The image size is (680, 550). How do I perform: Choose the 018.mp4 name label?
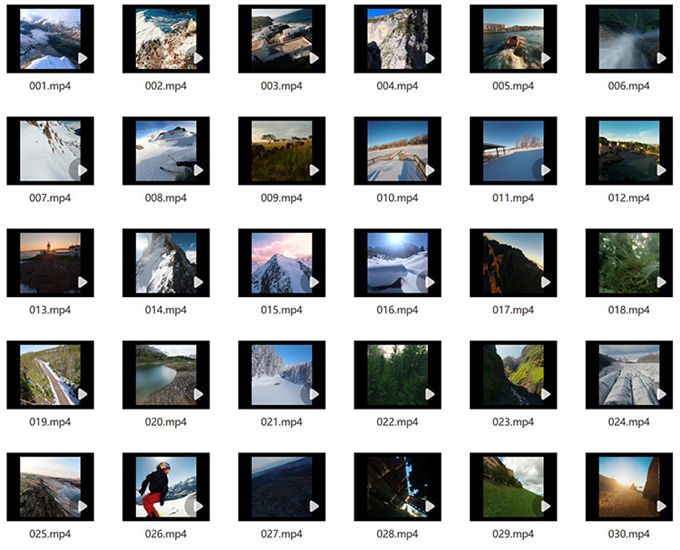pyautogui.click(x=629, y=310)
